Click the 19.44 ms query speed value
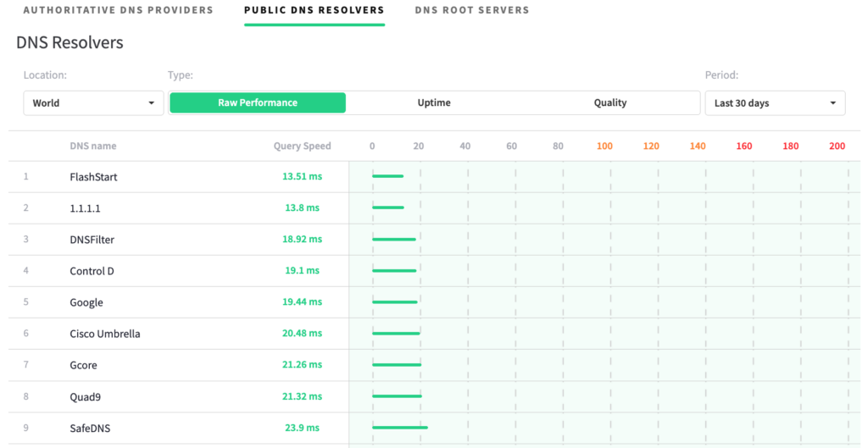The height and width of the screenshot is (448, 868). pos(303,302)
